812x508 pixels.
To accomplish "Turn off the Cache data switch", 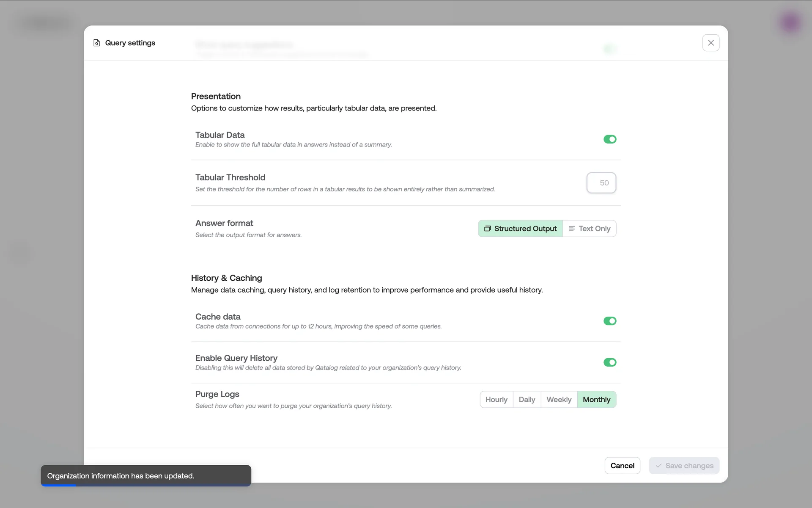I will coord(609,321).
